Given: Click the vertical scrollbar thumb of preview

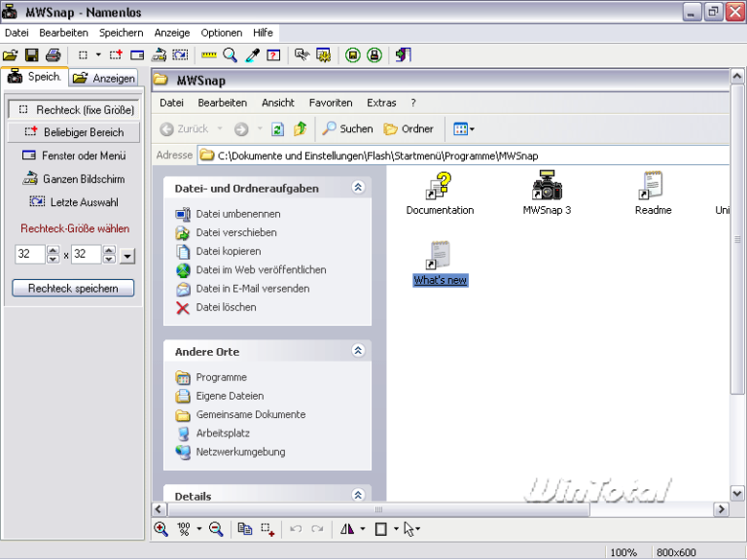Looking at the screenshot, I should point(737,239).
